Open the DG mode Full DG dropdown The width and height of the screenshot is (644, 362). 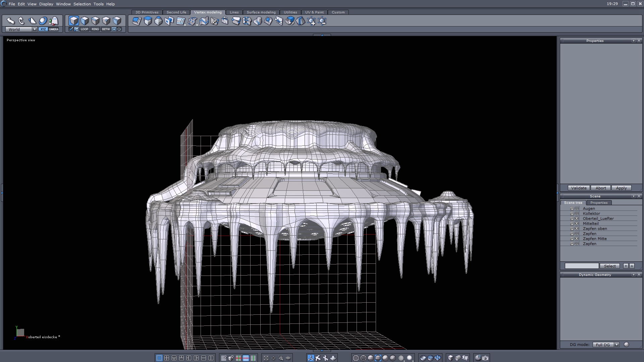point(616,345)
